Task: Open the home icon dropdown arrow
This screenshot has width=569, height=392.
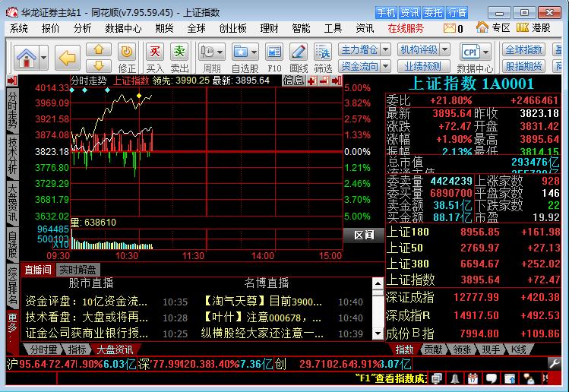Action: point(43,58)
